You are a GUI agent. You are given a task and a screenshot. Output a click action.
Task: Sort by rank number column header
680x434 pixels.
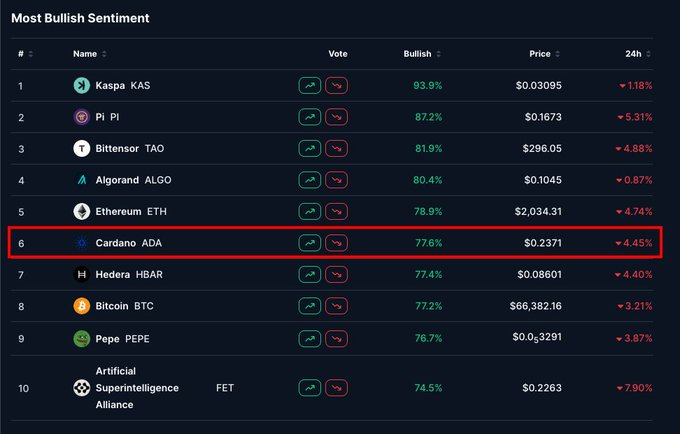click(24, 53)
